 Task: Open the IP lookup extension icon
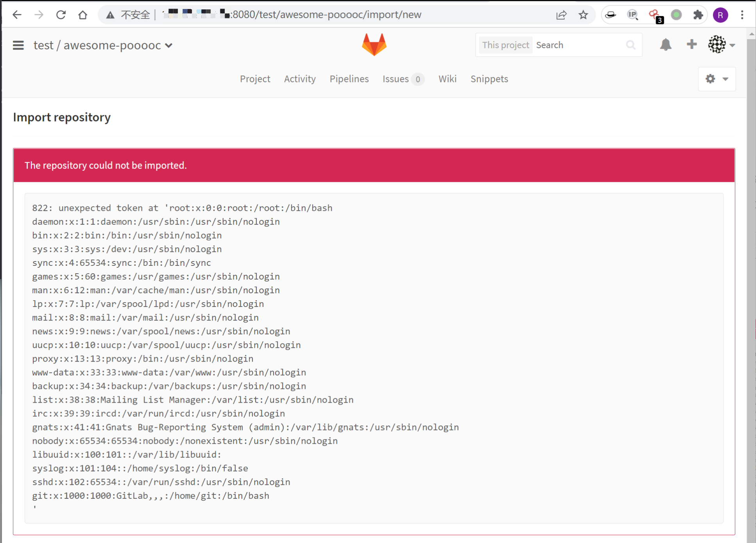coord(632,15)
